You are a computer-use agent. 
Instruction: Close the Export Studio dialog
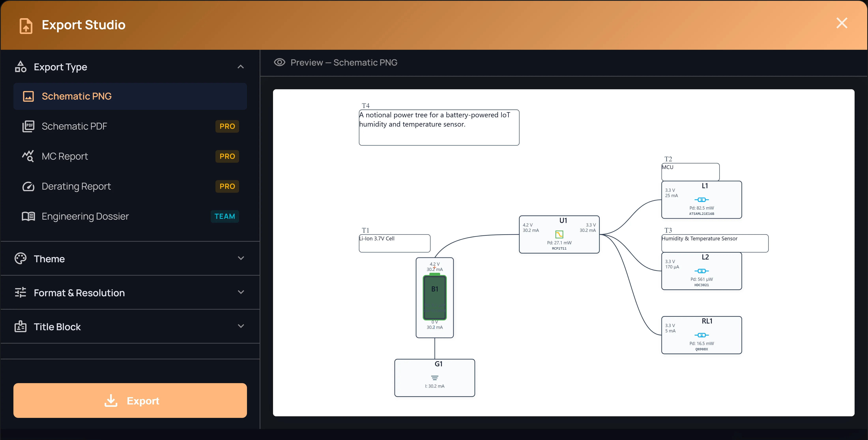[x=842, y=23]
